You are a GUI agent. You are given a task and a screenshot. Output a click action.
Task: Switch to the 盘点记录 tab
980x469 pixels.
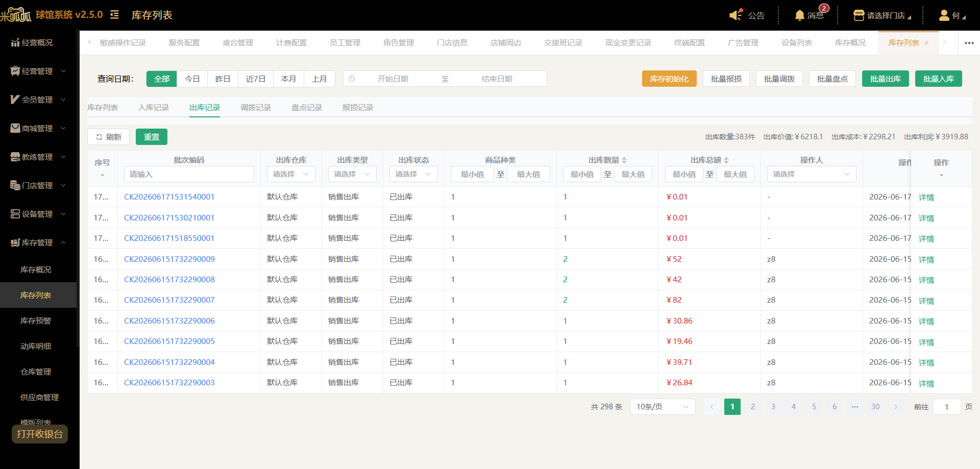[307, 108]
